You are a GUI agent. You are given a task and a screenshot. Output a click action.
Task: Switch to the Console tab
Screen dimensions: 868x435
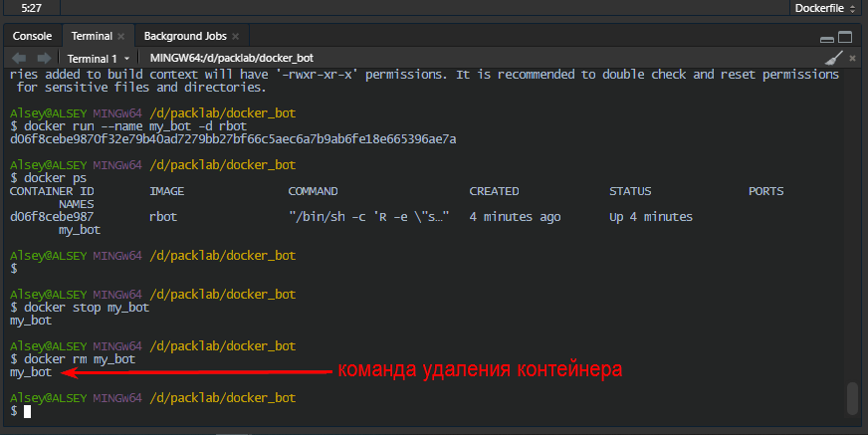[x=32, y=36]
